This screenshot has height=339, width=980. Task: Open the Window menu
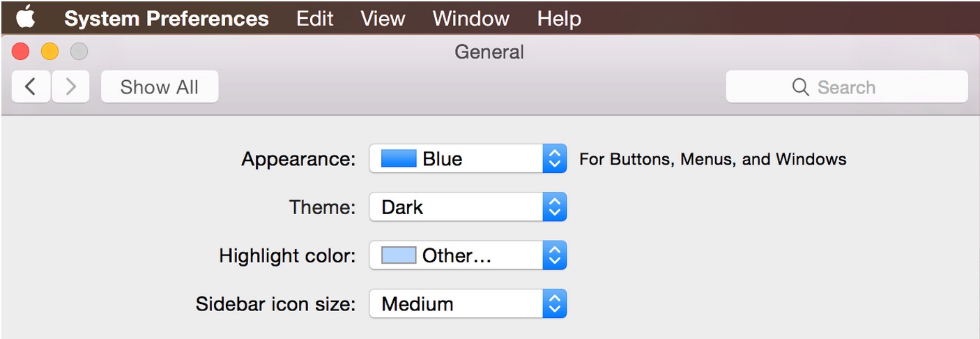(x=470, y=18)
